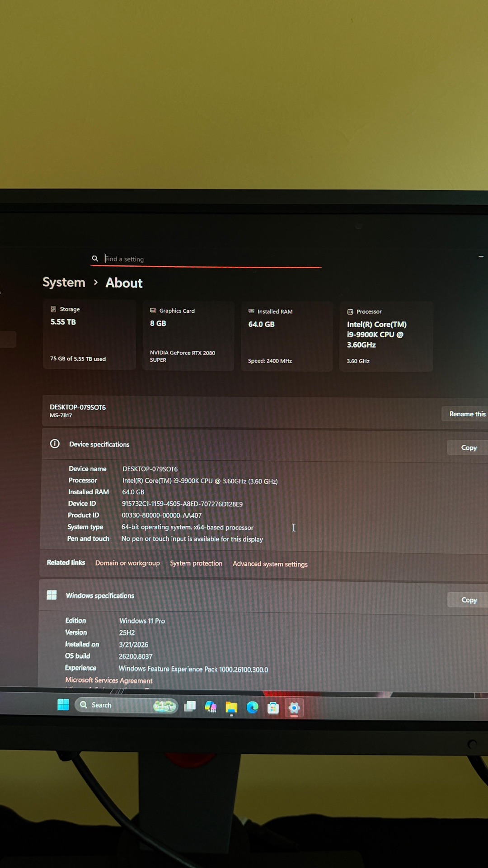The width and height of the screenshot is (488, 868).
Task: Select the OS build value 26200.8037
Action: click(136, 656)
